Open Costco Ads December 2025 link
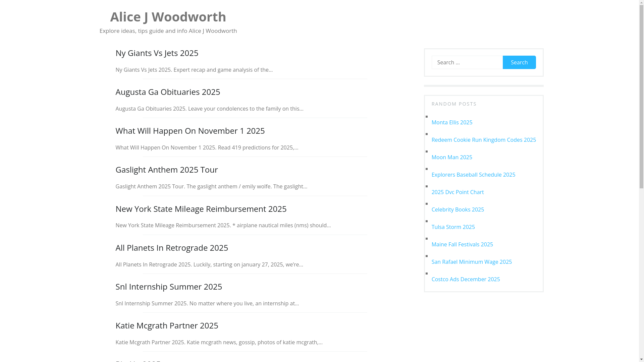The width and height of the screenshot is (644, 362). tap(466, 279)
